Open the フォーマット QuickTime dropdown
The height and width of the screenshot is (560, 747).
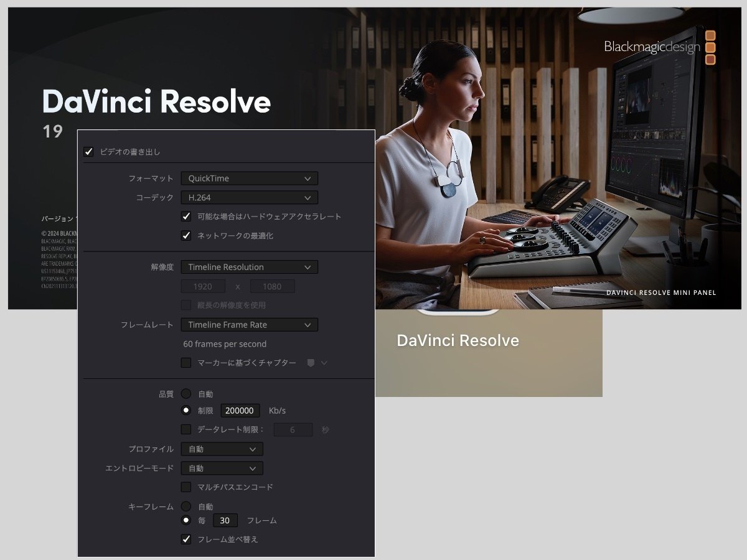tap(249, 179)
